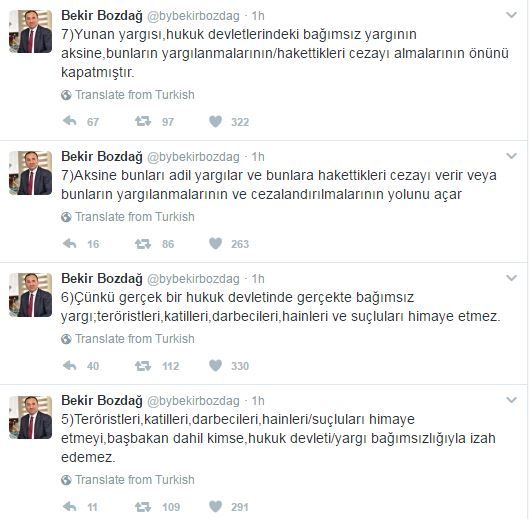Like the tweet with 263 likes
529x519 pixels.
pos(216,243)
